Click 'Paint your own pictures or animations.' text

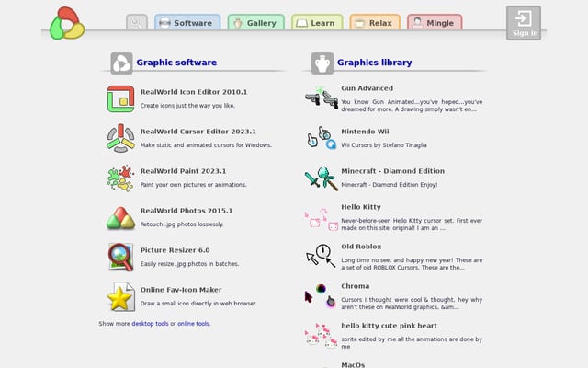(194, 185)
